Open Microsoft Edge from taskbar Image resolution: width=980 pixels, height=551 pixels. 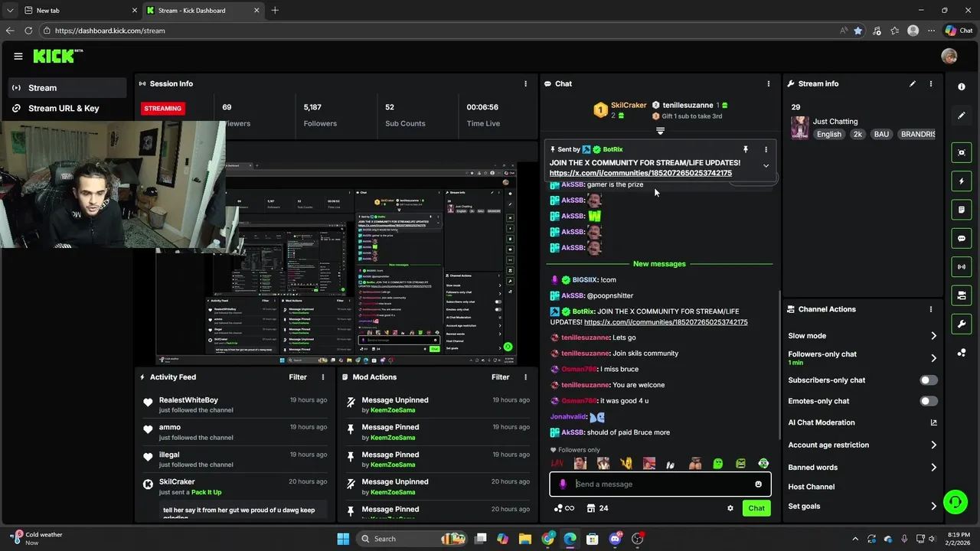click(x=570, y=539)
